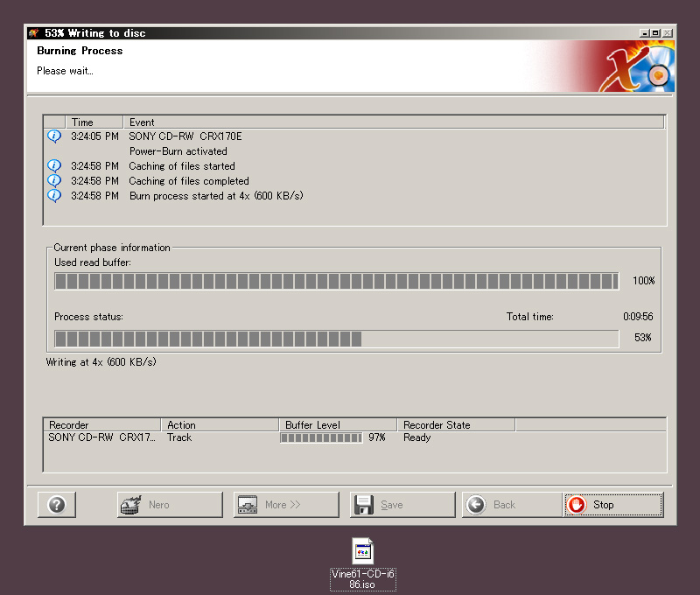Stop the burning process
This screenshot has width=700, height=595.
(612, 505)
